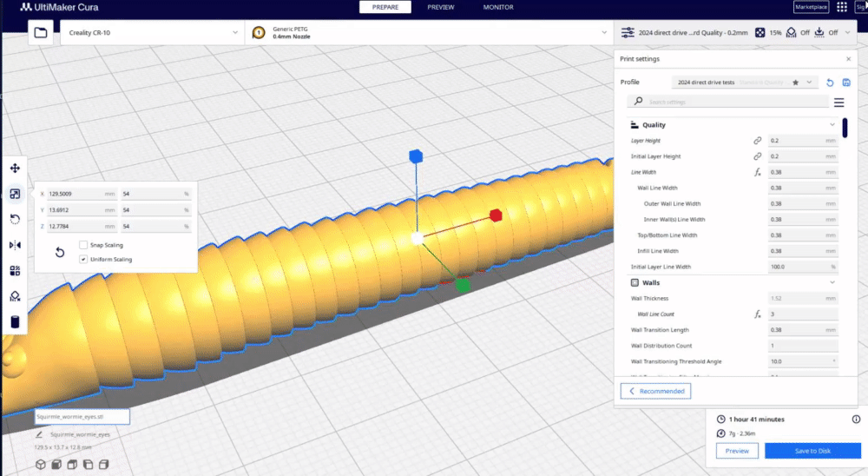Viewport: 868px width, 476px height.
Task: Click the Wall Transition Length value
Action: pos(803,330)
